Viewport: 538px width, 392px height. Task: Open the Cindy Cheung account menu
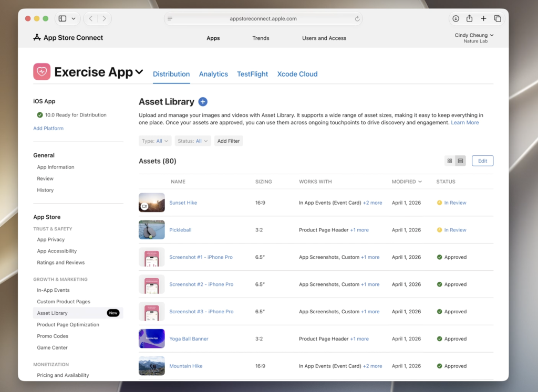[x=474, y=38]
